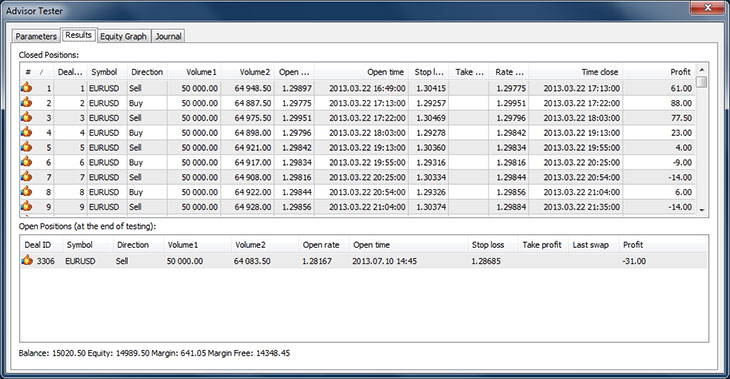Click the Rate ... column header
Screen dimensions: 730x379
509,72
